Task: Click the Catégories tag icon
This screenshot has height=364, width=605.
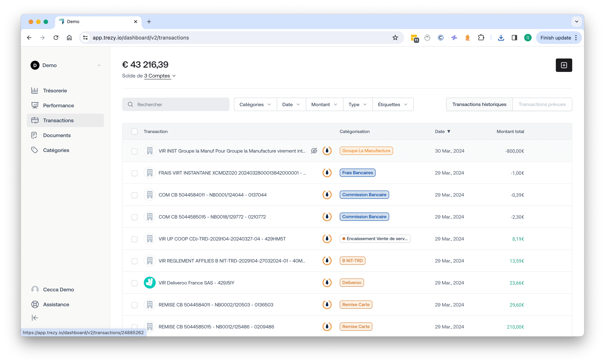Action: click(35, 150)
